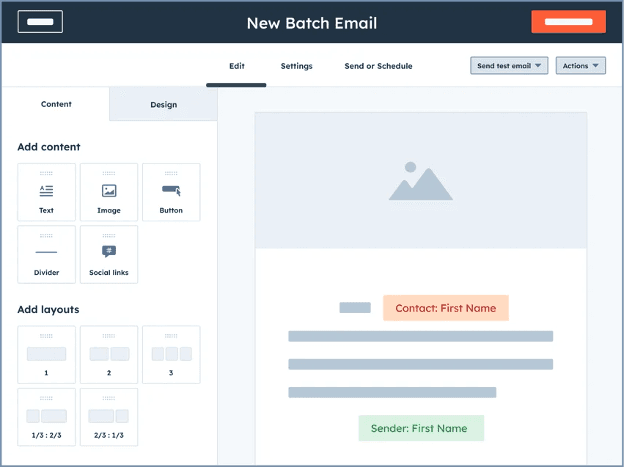Open the Content tab
This screenshot has width=624, height=468.
56,105
